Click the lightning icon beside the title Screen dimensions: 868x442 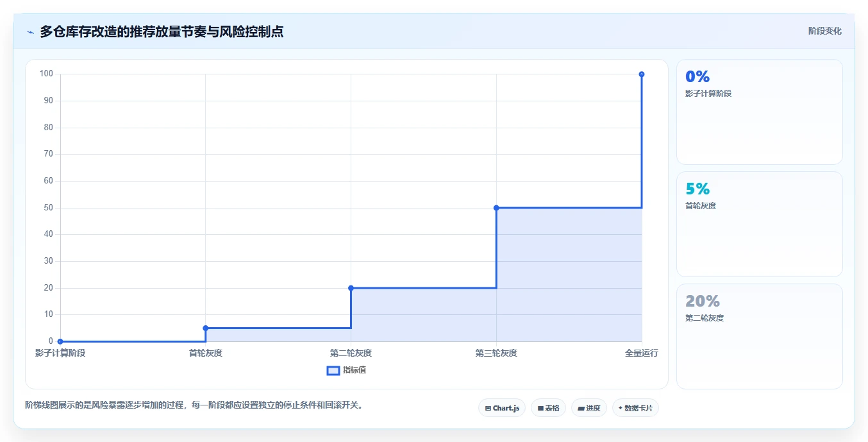[x=30, y=31]
